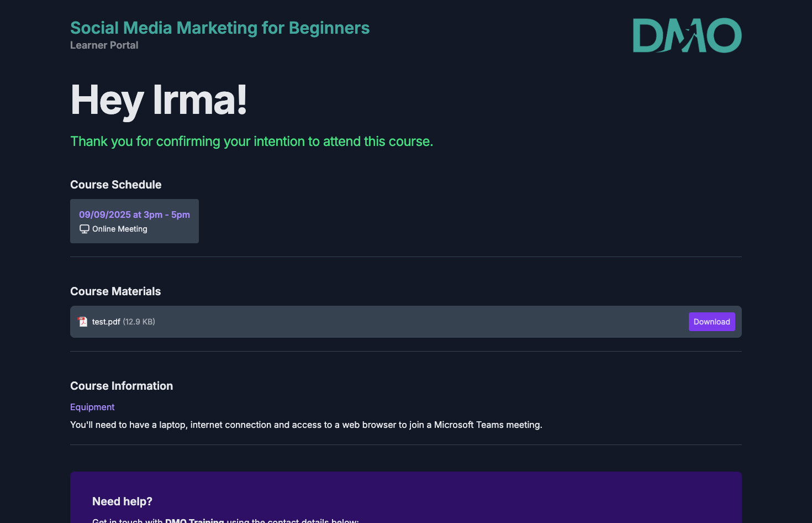812x523 pixels.
Task: Download the test.pdf file
Action: 711,322
